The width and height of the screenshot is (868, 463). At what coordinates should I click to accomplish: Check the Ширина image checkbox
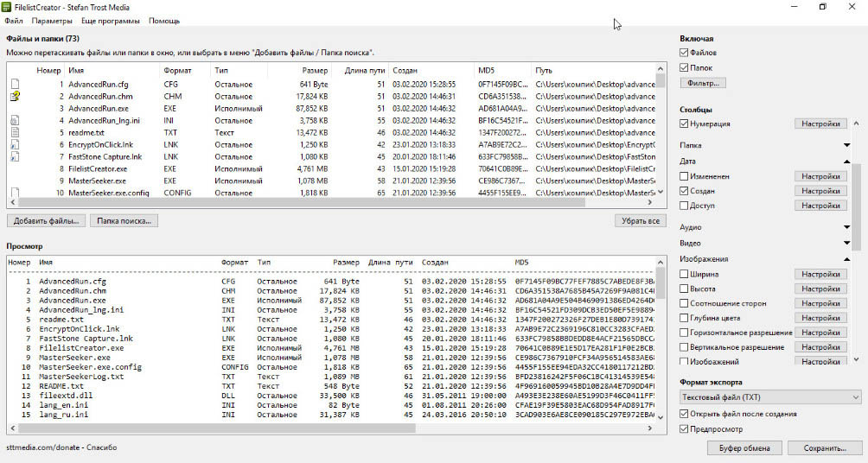pos(684,274)
